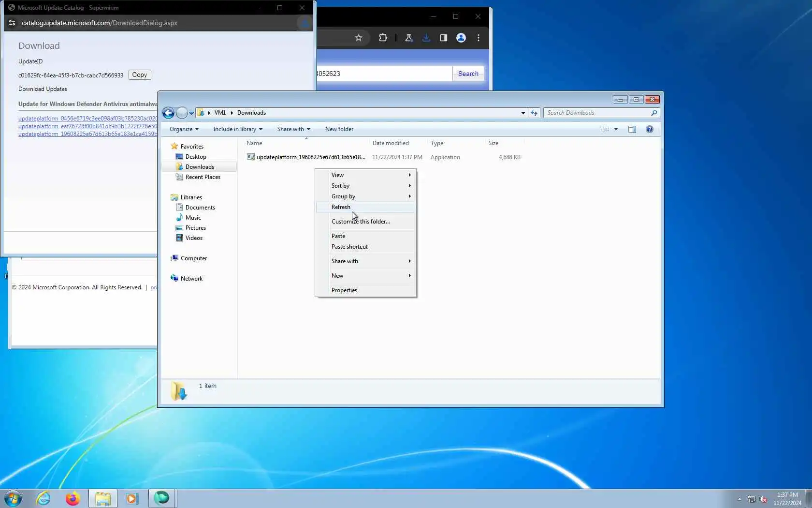Image resolution: width=812 pixels, height=508 pixels.
Task: Select the updateplatform application file
Action: coord(311,157)
